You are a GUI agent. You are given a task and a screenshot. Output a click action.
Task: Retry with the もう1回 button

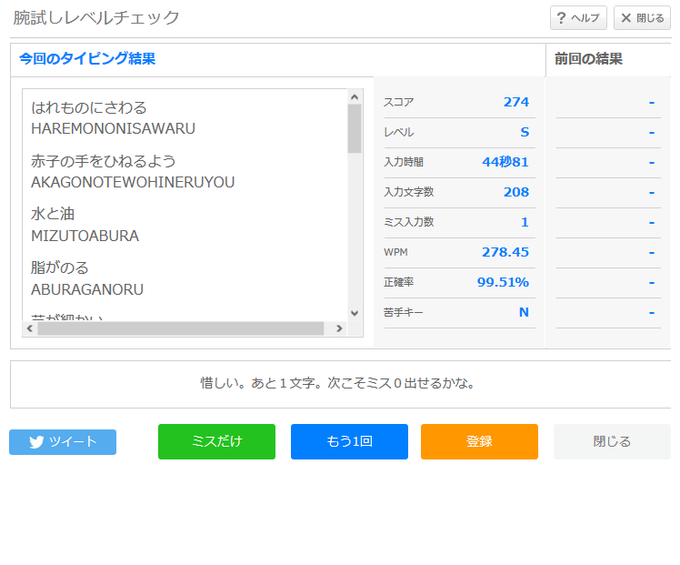[x=349, y=441]
